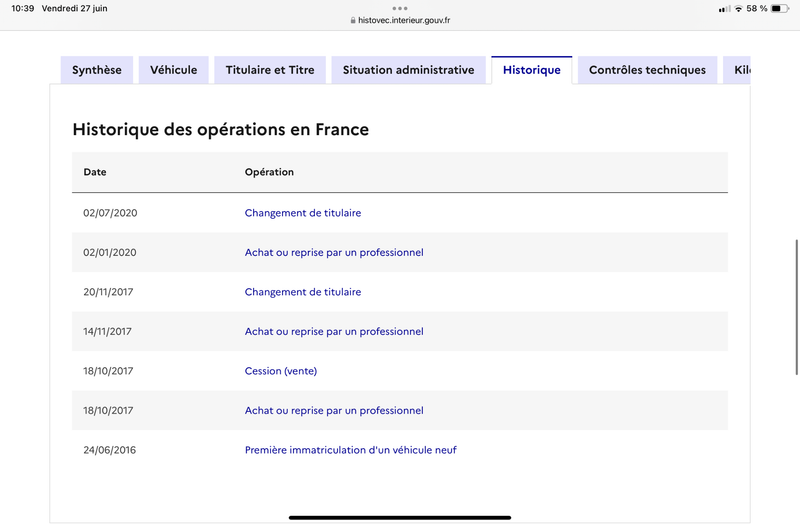Open Achat ou reprise entry from 14/11/2017

tap(334, 331)
